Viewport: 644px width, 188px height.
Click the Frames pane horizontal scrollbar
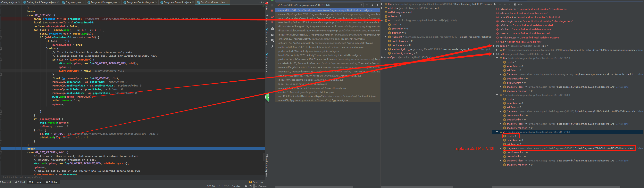314,186
